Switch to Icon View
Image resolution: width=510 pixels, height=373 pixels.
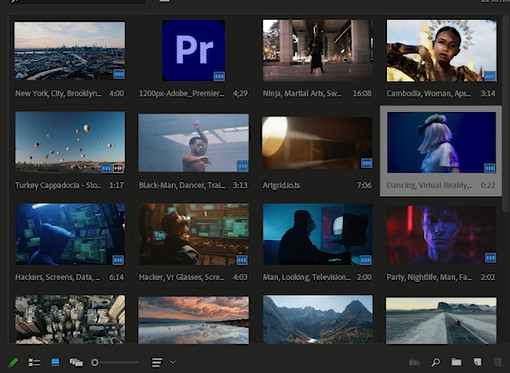click(55, 362)
